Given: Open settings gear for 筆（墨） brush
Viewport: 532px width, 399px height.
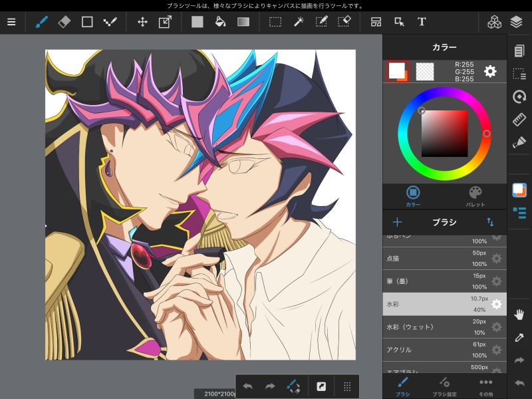Looking at the screenshot, I should point(496,281).
